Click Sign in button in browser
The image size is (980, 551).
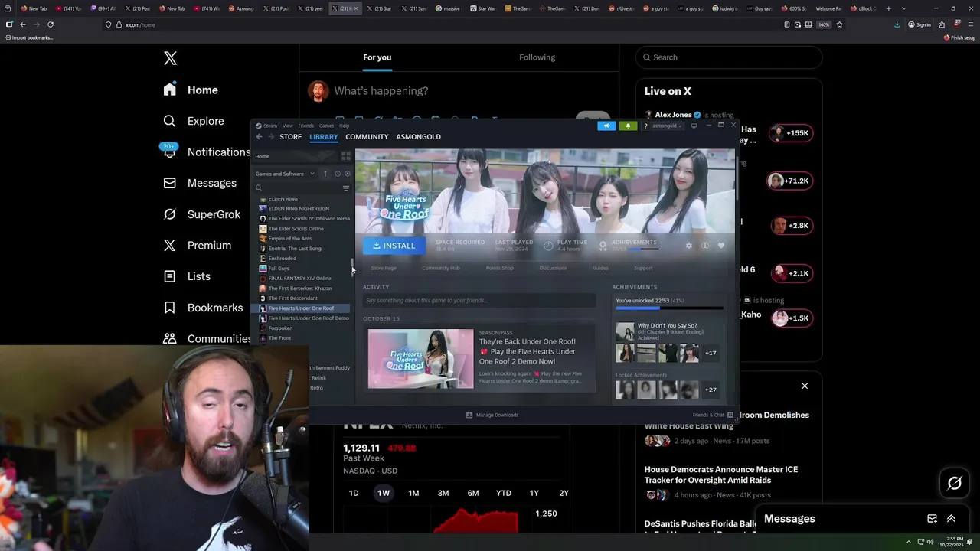(x=919, y=24)
